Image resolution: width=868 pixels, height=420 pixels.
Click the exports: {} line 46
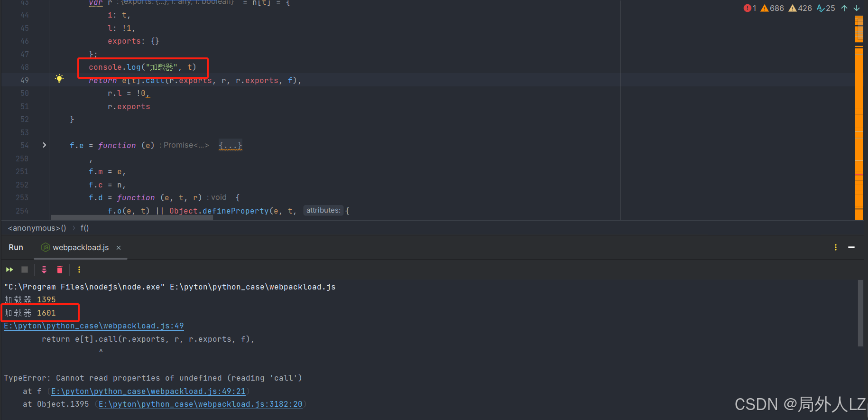pos(134,41)
